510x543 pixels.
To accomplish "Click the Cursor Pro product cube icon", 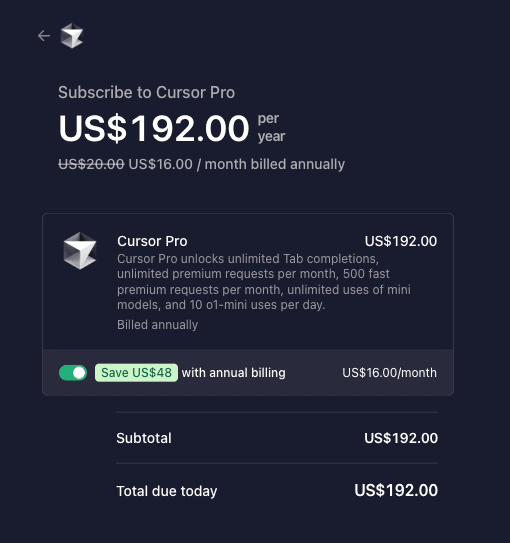I will [80, 251].
